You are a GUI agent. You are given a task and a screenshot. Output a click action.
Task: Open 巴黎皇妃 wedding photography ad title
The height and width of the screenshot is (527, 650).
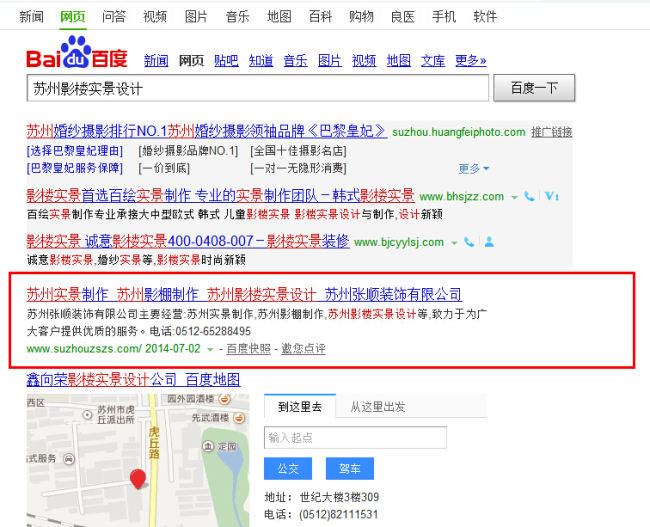(x=207, y=131)
